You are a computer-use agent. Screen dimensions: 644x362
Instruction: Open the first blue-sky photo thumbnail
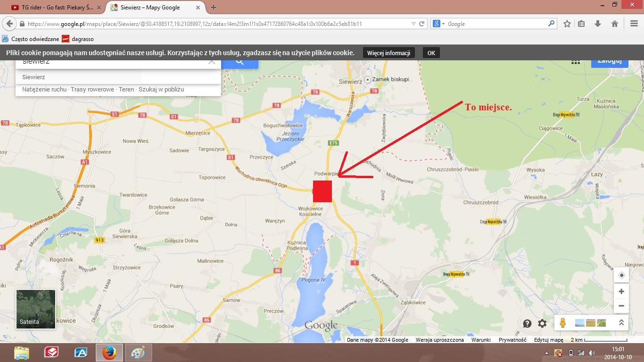[x=580, y=323]
